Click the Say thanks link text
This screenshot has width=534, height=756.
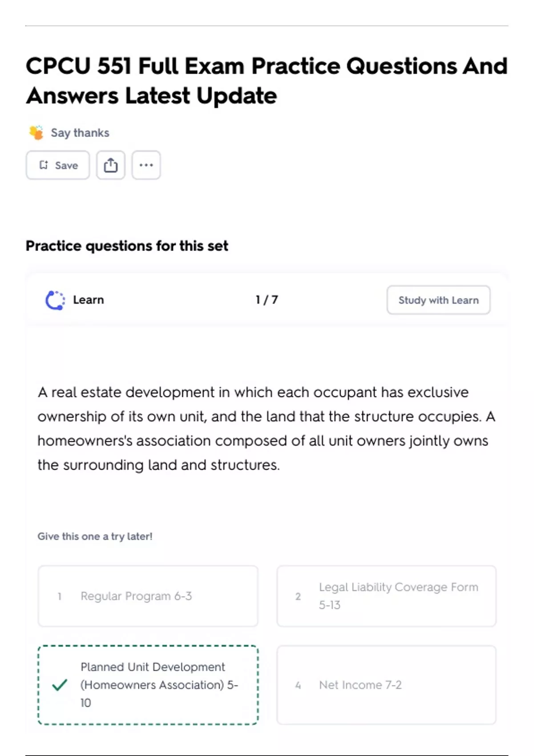pos(80,133)
